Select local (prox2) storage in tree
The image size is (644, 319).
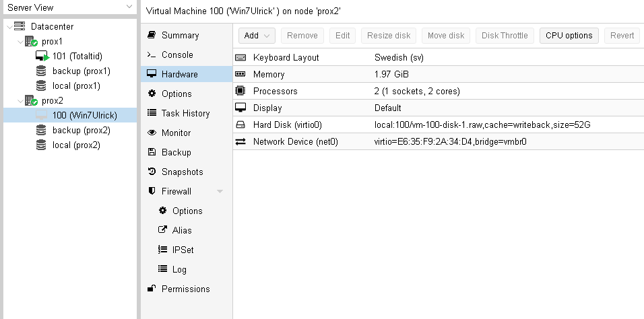[75, 145]
